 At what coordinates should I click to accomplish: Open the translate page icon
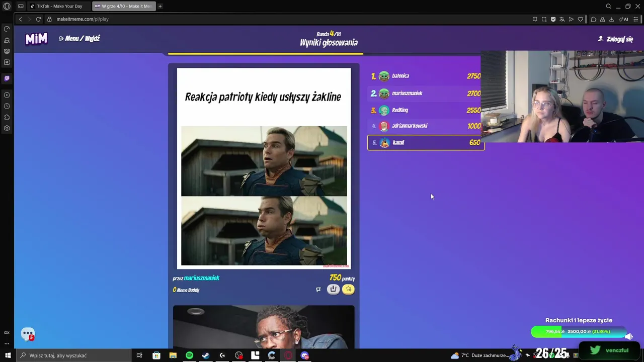coord(562,19)
